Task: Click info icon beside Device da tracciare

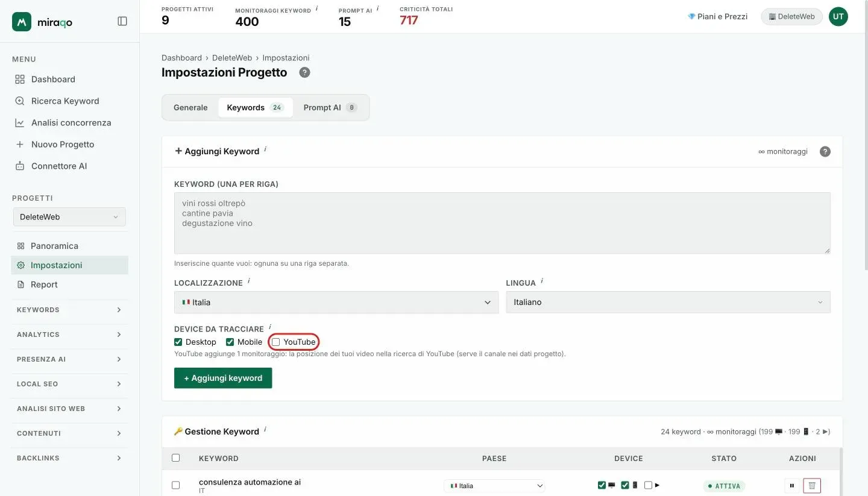Action: point(269,327)
